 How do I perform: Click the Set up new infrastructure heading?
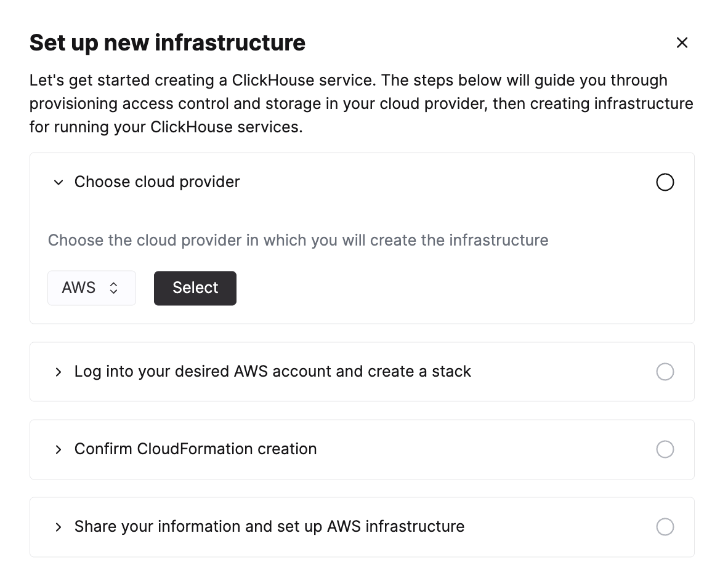(x=168, y=42)
